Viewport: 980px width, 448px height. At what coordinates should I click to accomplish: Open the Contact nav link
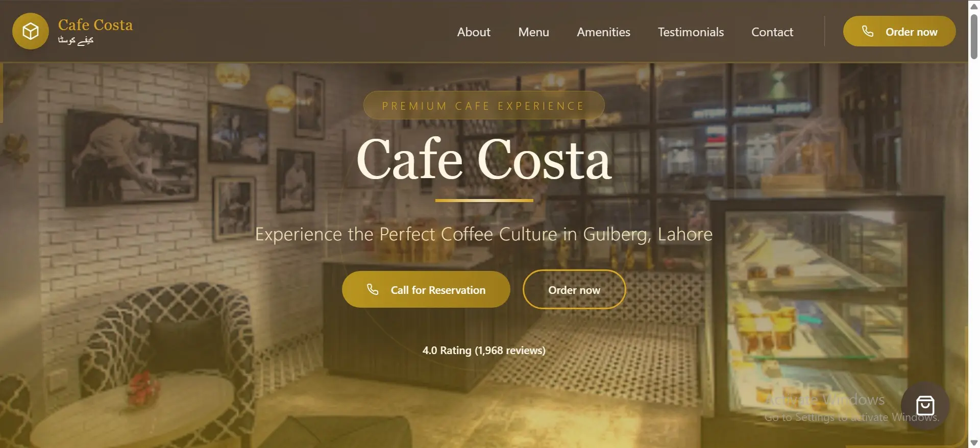pos(772,32)
